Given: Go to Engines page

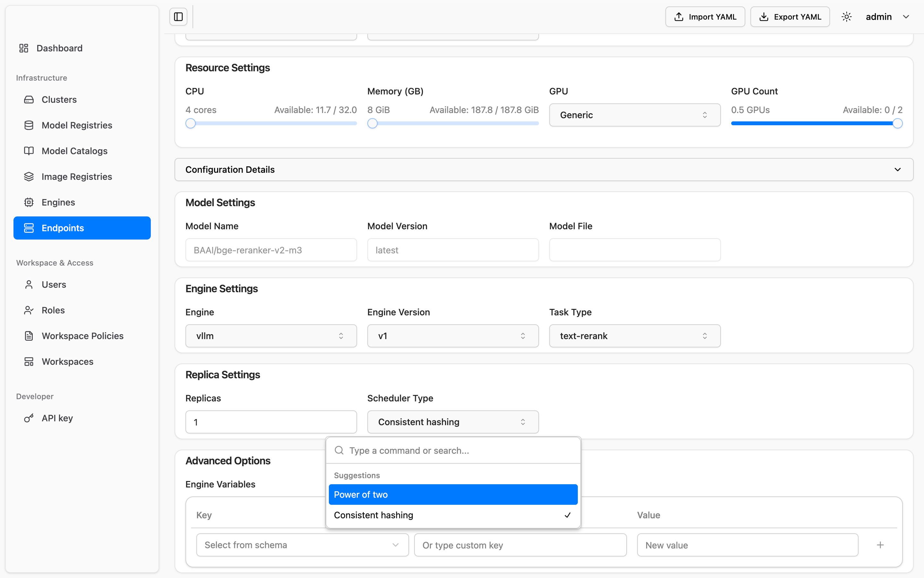Looking at the screenshot, I should pyautogui.click(x=58, y=202).
